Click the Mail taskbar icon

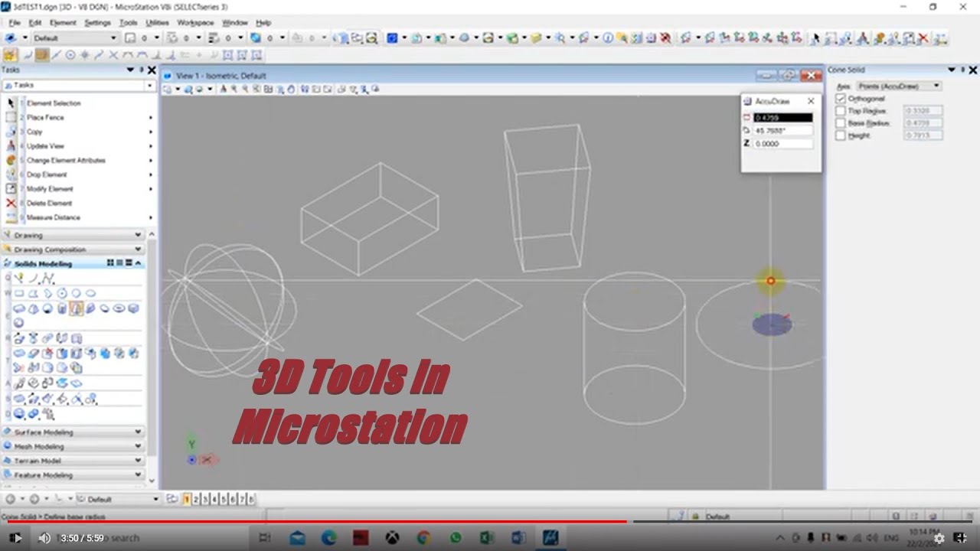(x=296, y=538)
